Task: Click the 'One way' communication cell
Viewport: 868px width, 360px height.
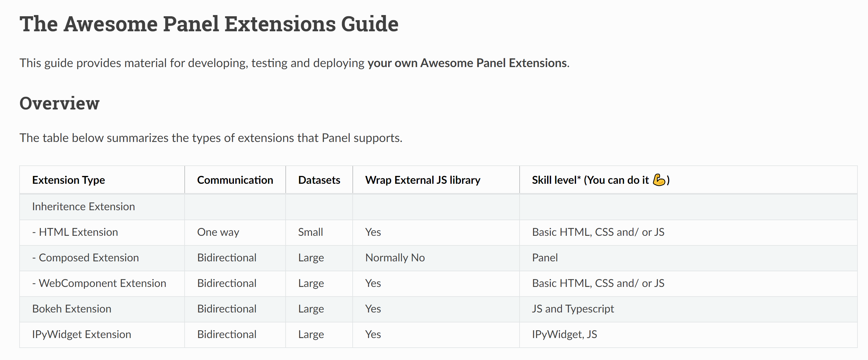Action: coord(218,232)
